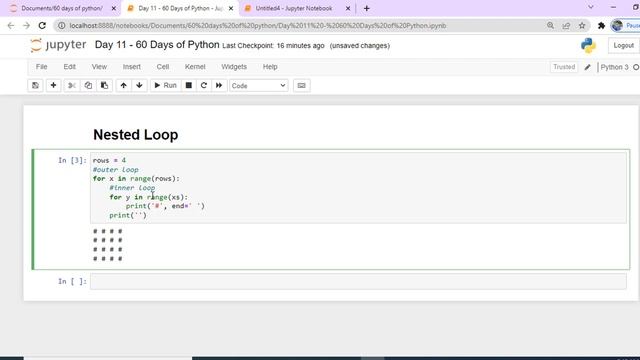
Task: Reload the current page
Action: (x=42, y=26)
